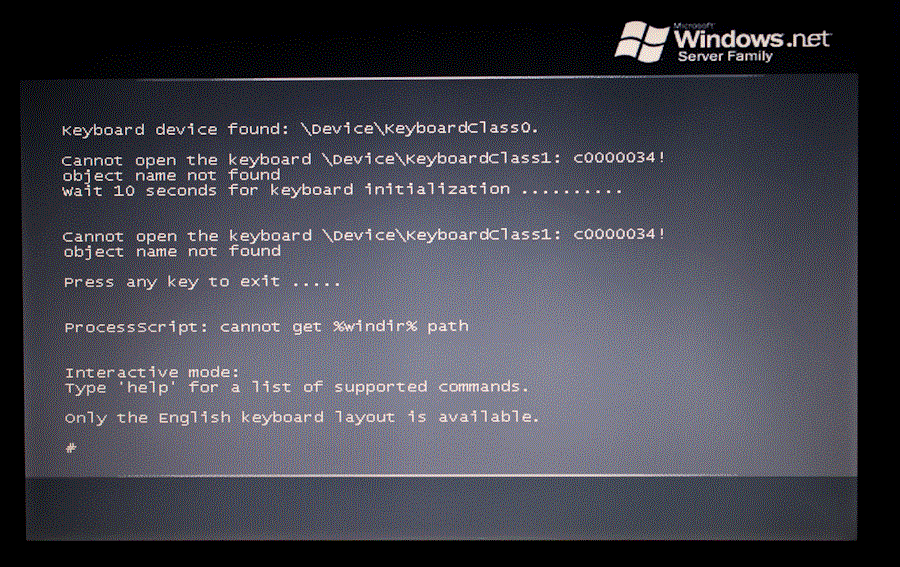Click second 'Cannot open the keyboard' line

point(364,235)
